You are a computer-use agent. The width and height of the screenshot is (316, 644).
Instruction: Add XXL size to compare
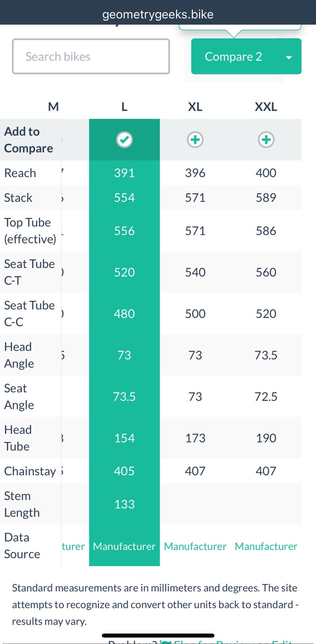click(266, 140)
